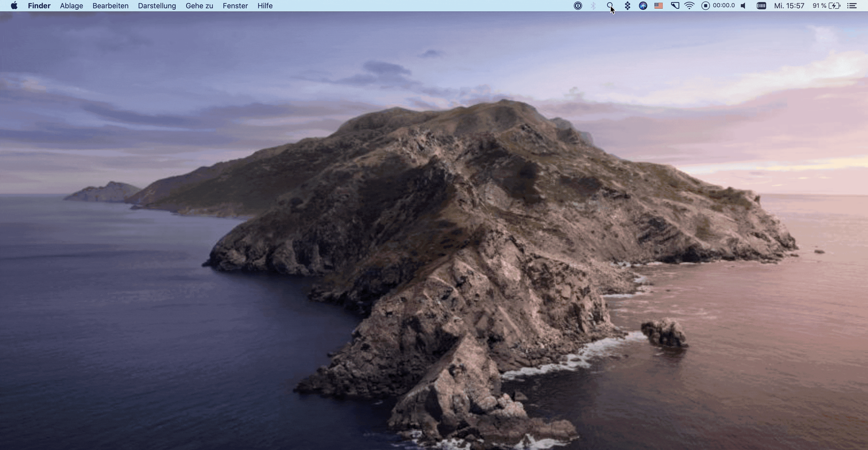Open the Bearbeiten menu
868x450 pixels.
(111, 6)
